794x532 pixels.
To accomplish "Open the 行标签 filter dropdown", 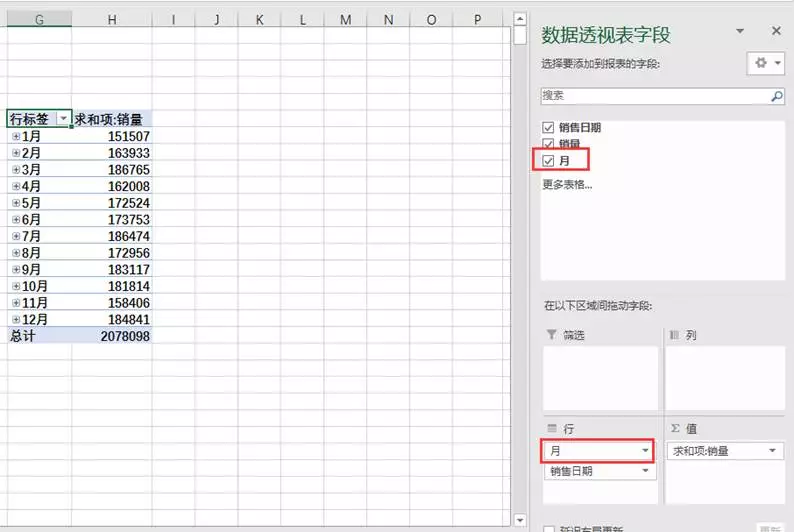I will pyautogui.click(x=63, y=118).
